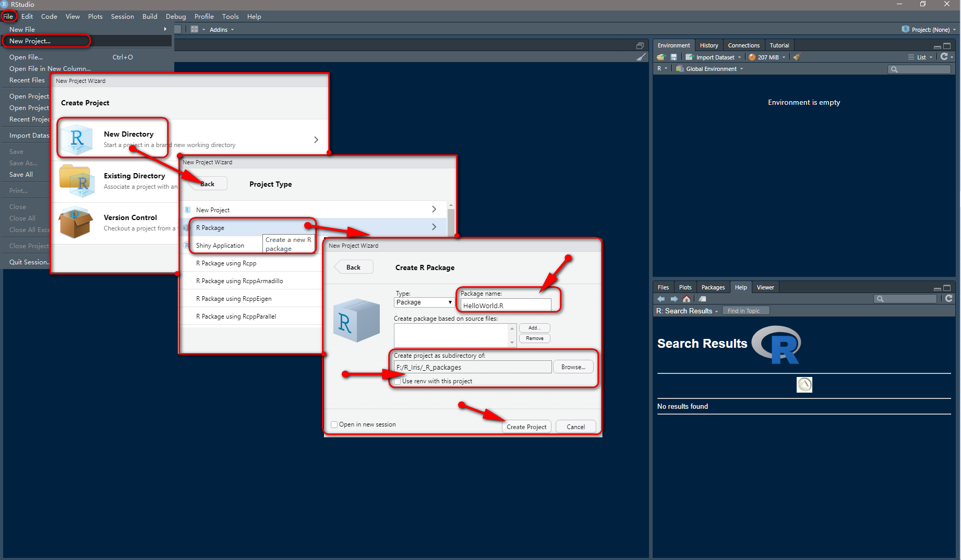Open the Type Package combo box
This screenshot has width=961, height=560.
[424, 302]
